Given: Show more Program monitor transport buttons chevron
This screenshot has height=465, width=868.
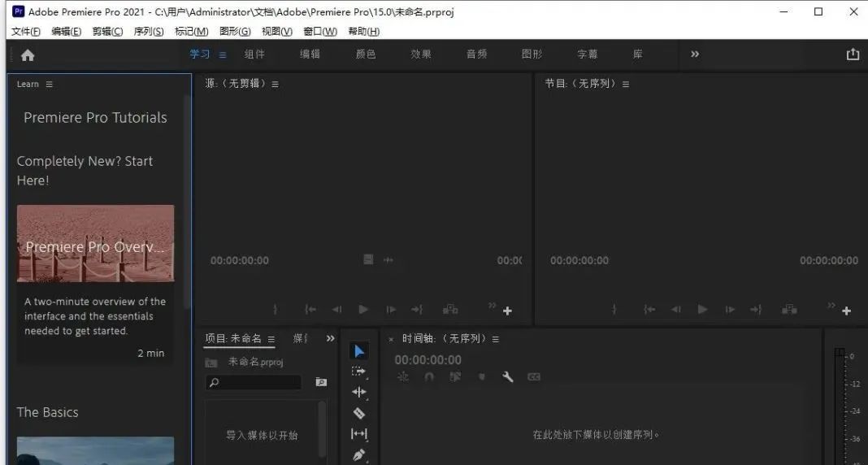Looking at the screenshot, I should (831, 305).
